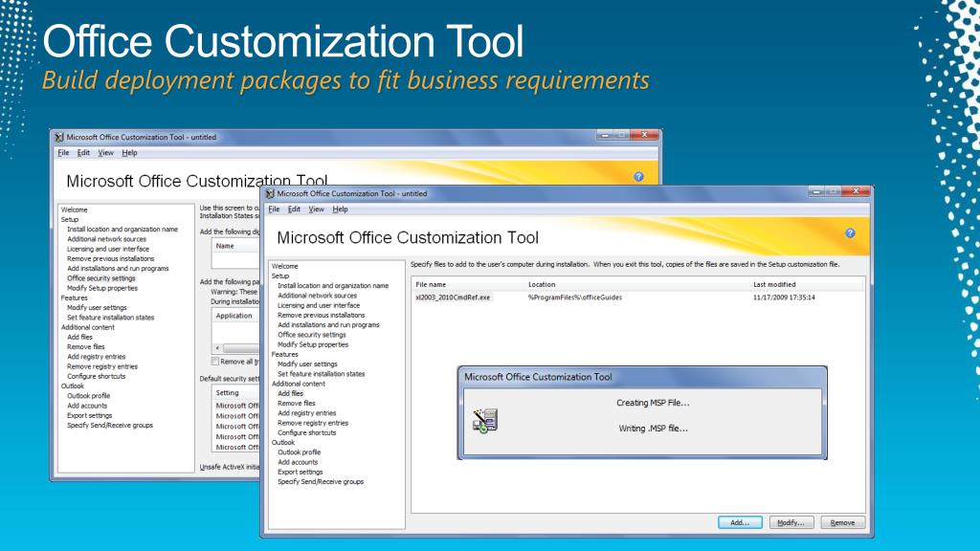Open File menu in back window
The height and width of the screenshot is (551, 980).
tap(63, 152)
